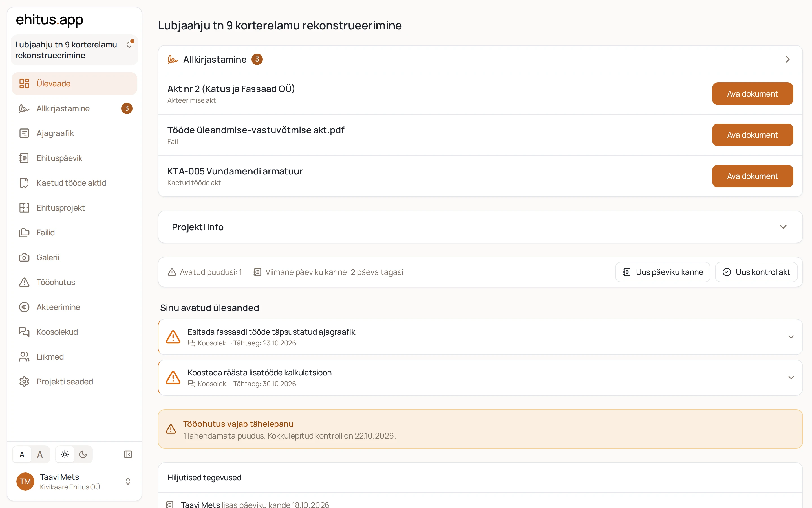Viewport: 812px width, 508px height.
Task: Click the Koosolekud speech bubbles icon
Action: (x=24, y=332)
